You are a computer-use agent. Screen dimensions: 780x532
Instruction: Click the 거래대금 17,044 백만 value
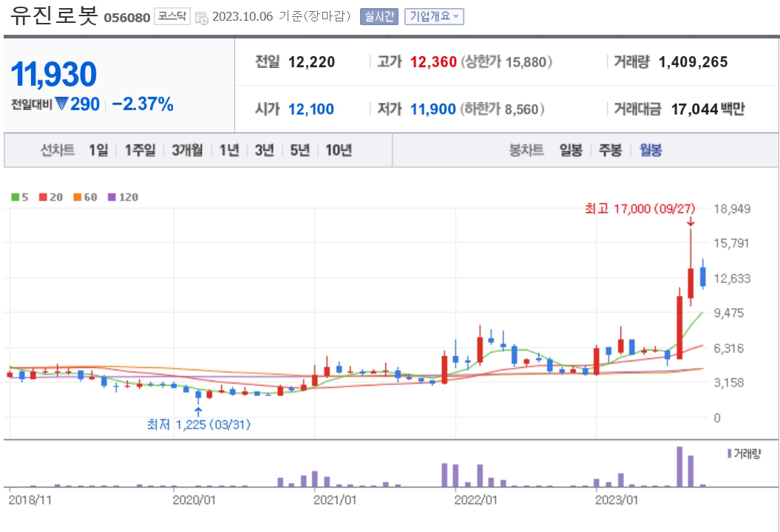(x=708, y=109)
